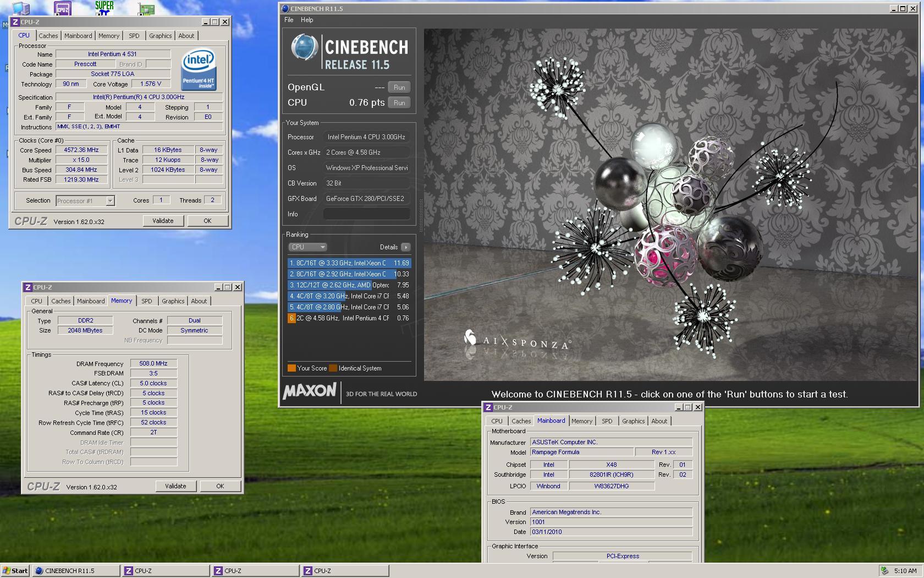Screen dimensions: 924x578
Task: Select ranking entry 2C @ 4.58 GHz Pentium 4
Action: [x=349, y=318]
